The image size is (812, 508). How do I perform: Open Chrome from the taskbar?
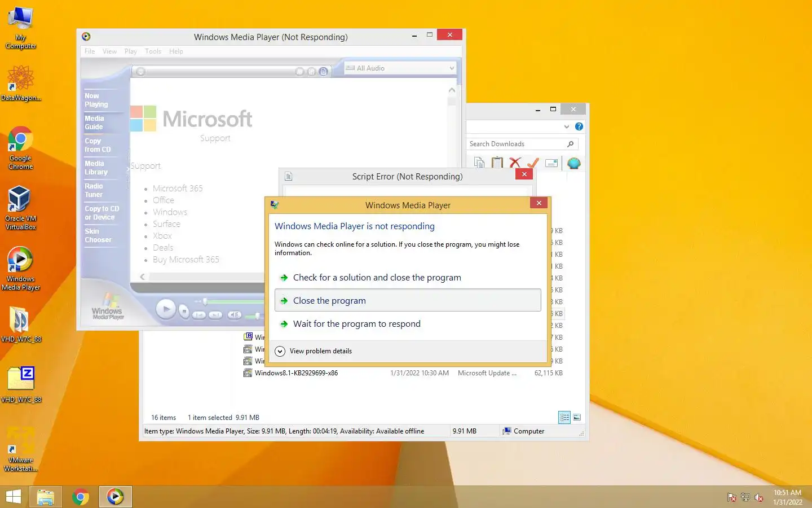coord(81,497)
